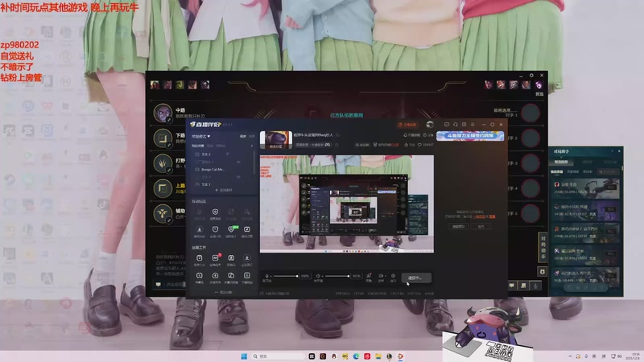Open the vertical 对局助手 tab on the League client
Screen dimensions: 644x362
pos(543,248)
